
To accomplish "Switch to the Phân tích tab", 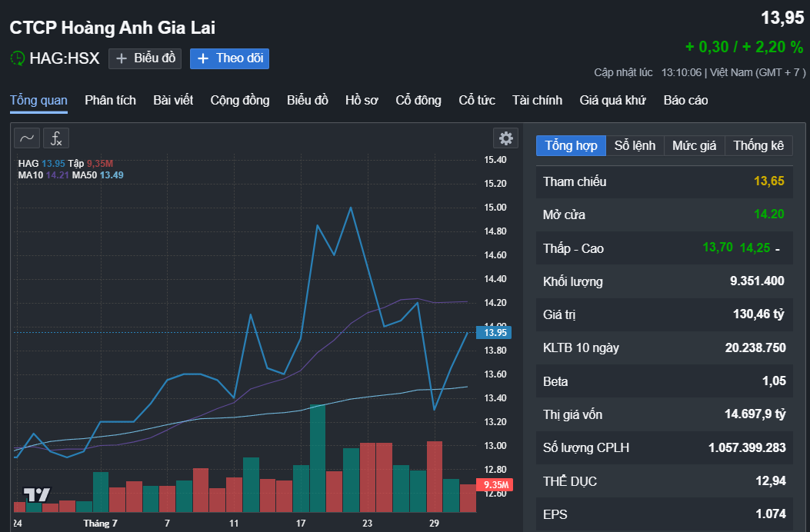I will 110,100.
